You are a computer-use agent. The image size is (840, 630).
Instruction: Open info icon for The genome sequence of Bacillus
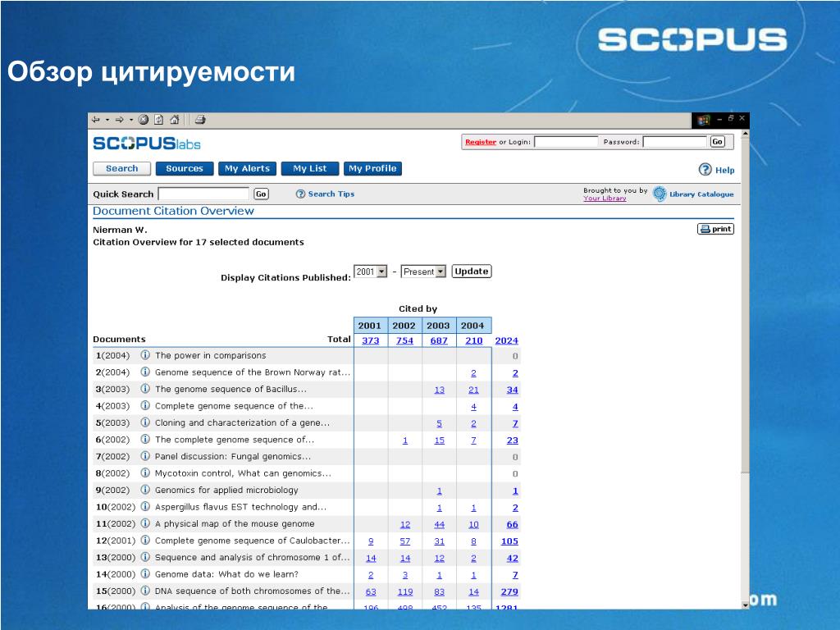tap(145, 388)
